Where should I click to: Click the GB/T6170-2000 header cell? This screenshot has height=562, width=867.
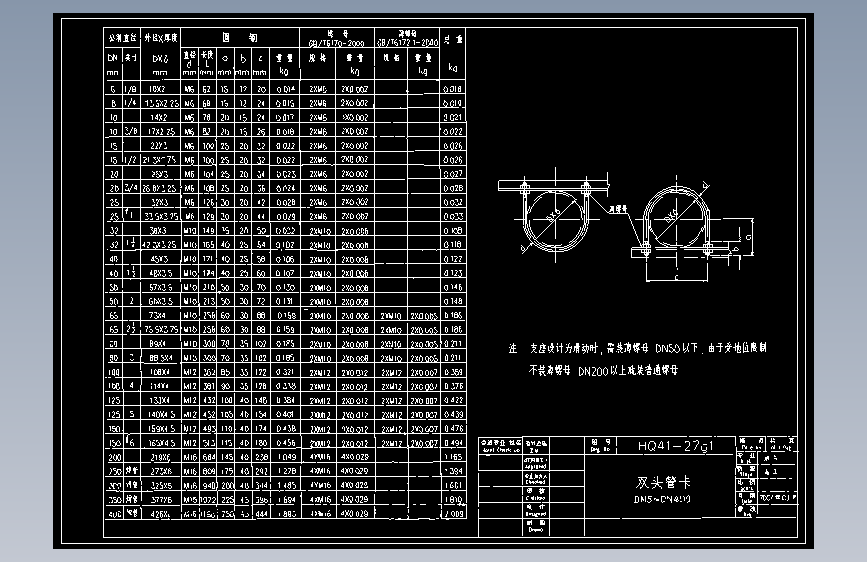[x=337, y=38]
